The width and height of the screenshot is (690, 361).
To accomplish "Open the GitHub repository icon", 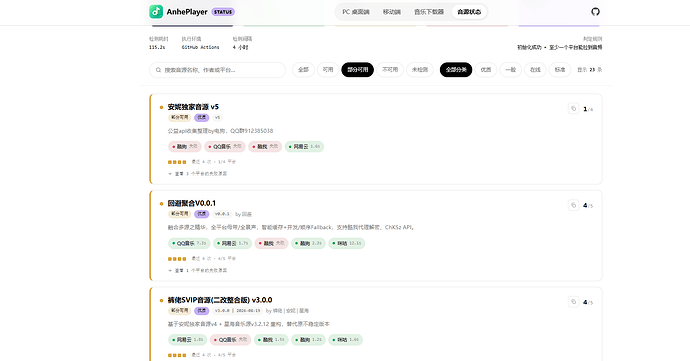I will pyautogui.click(x=595, y=12).
